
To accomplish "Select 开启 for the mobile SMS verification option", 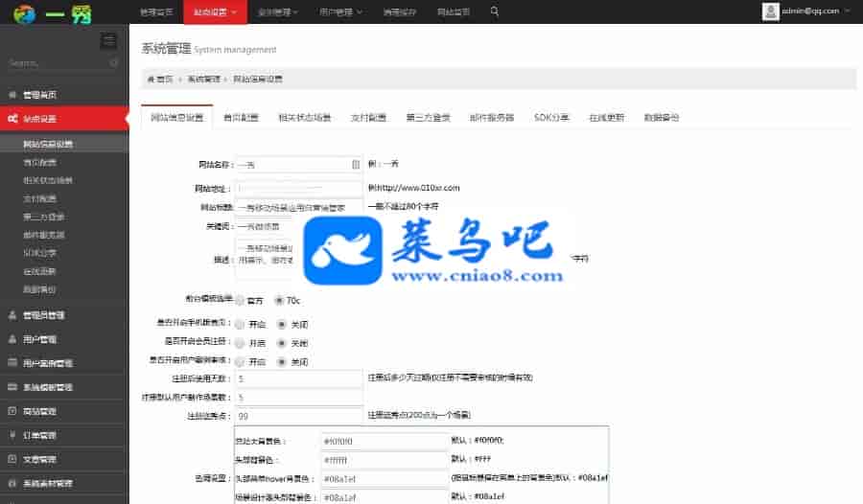I will [240, 324].
